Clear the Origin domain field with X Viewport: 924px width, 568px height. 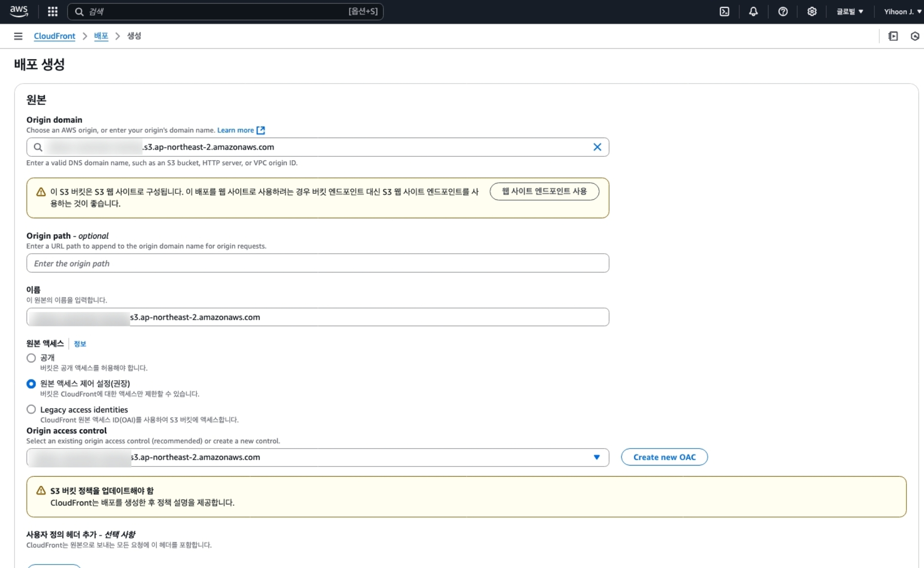(597, 147)
